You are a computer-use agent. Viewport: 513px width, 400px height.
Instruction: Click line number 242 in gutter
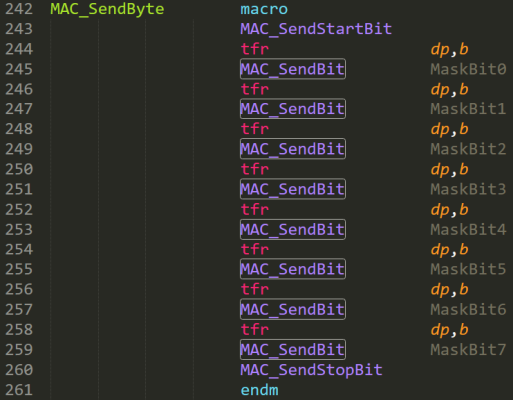(19, 9)
